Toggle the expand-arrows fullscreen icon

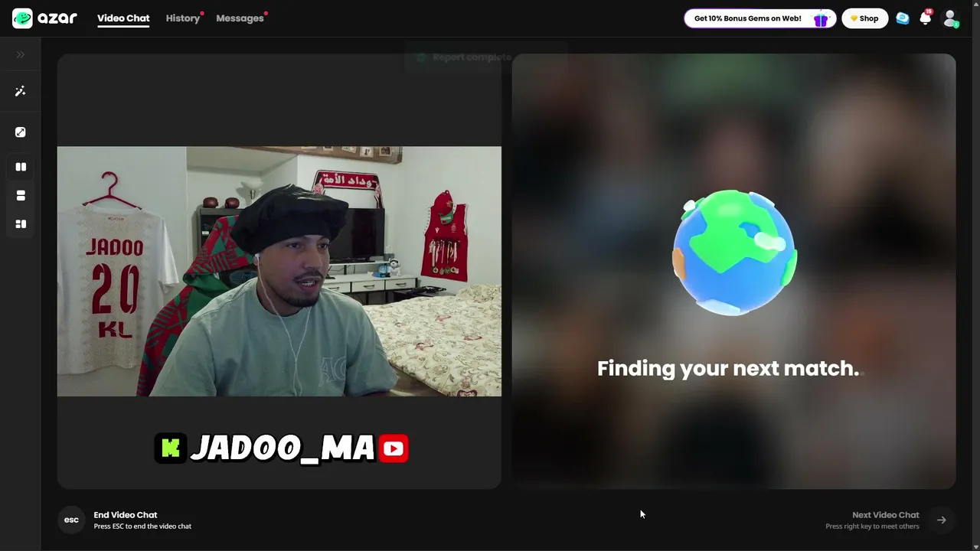click(x=21, y=132)
